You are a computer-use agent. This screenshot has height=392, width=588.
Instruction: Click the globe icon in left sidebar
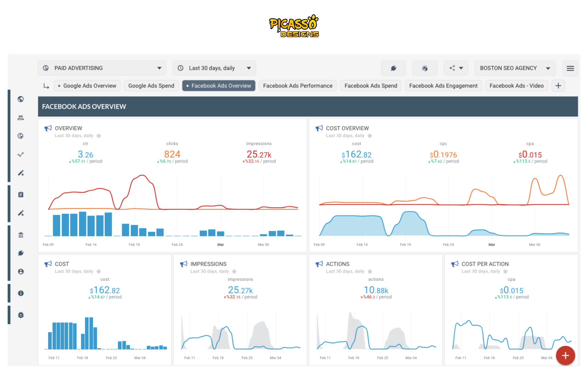pos(21,99)
